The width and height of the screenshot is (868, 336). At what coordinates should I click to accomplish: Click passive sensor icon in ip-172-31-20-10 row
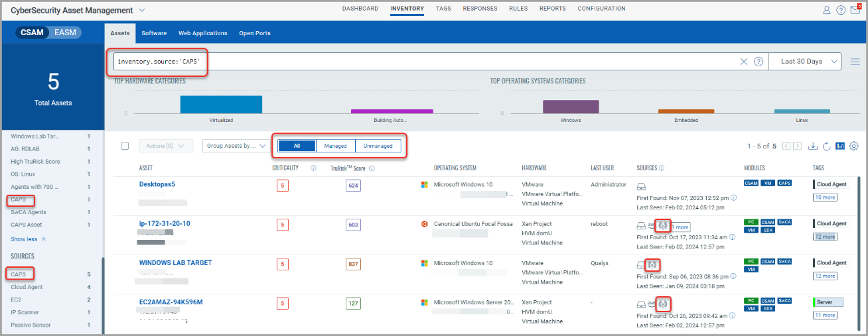662,225
